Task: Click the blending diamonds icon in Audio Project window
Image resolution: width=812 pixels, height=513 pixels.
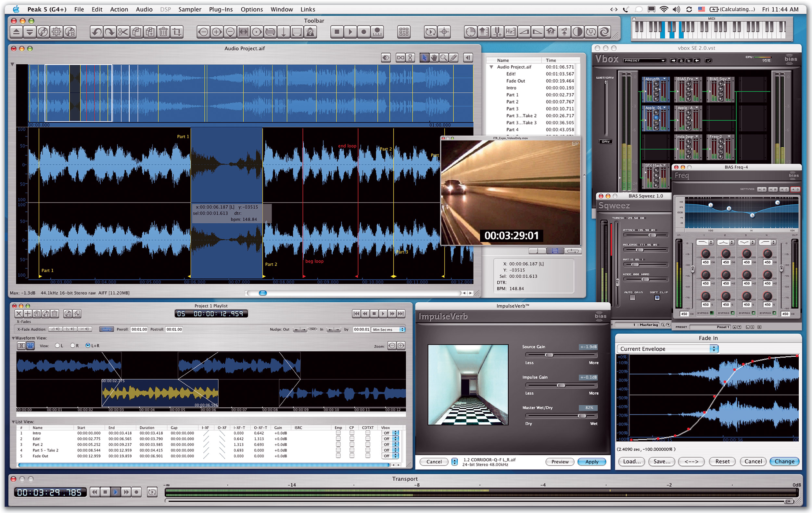Action: point(386,58)
